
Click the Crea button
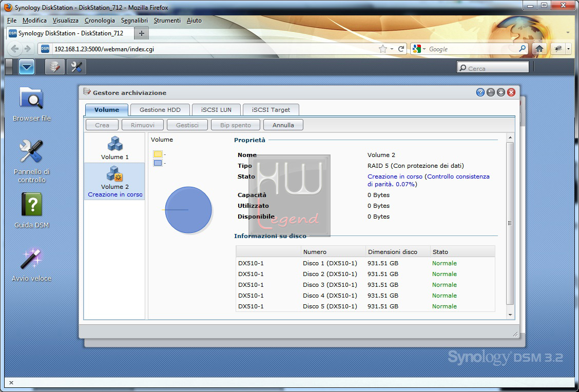(x=102, y=125)
